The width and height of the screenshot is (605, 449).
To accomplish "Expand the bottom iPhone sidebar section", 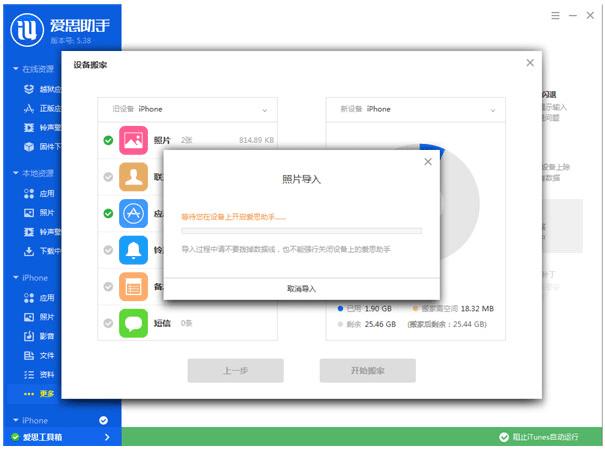I will tap(15, 420).
